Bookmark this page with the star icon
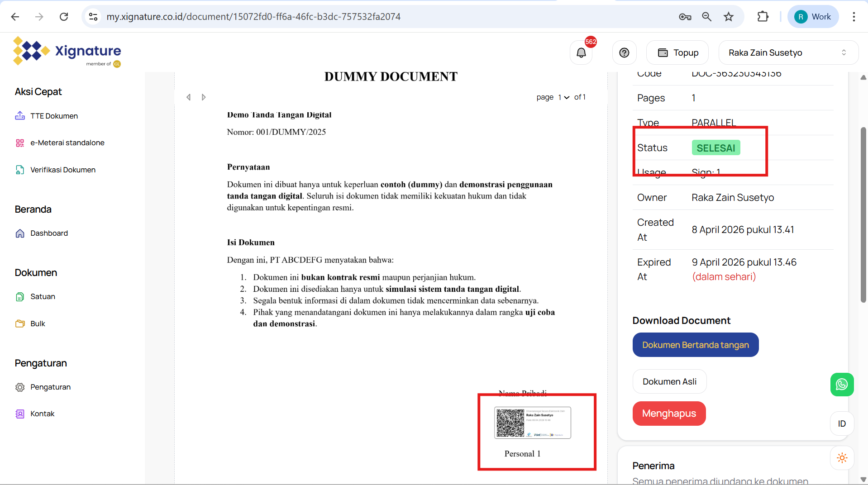Screen dimensions: 868x485 pyautogui.click(x=728, y=17)
